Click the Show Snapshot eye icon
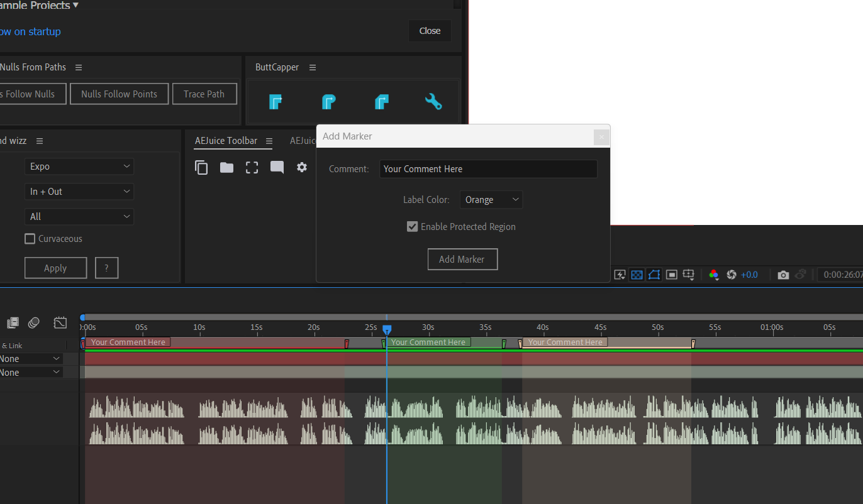 point(800,275)
